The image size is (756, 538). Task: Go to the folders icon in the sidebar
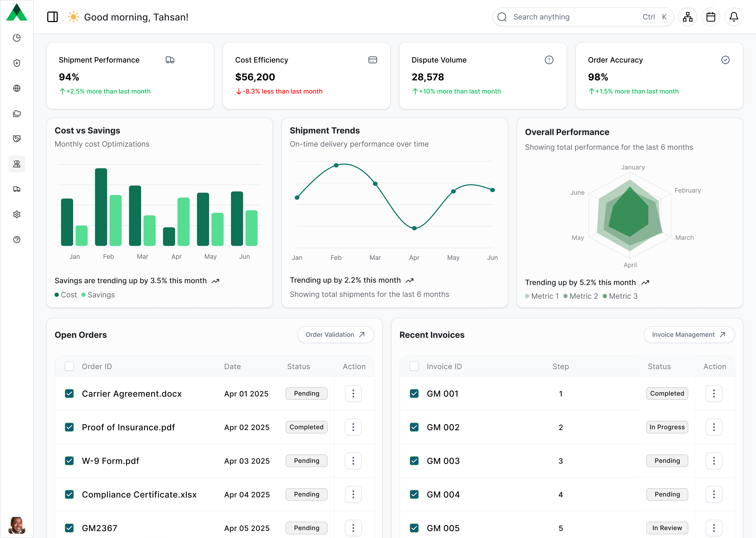coord(17,114)
